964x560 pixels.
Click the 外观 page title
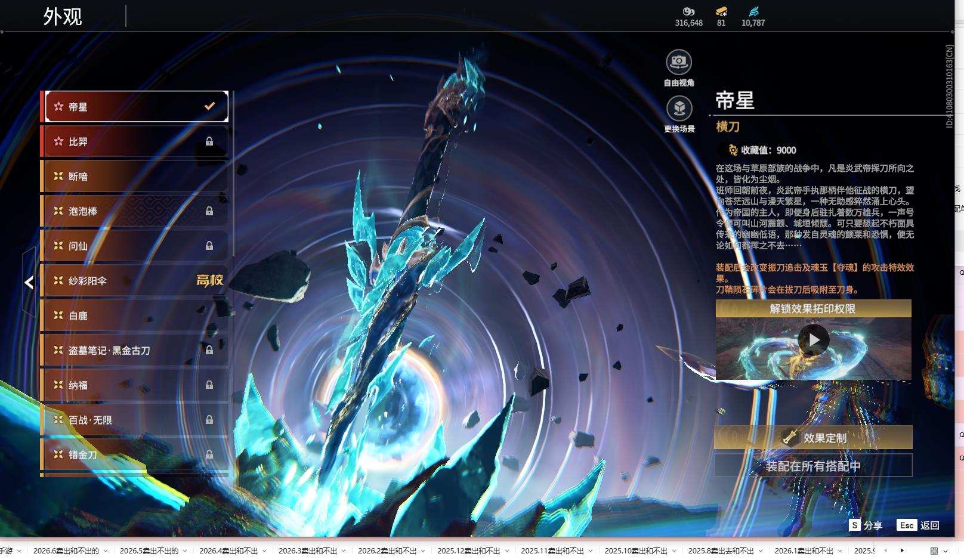coord(63,17)
